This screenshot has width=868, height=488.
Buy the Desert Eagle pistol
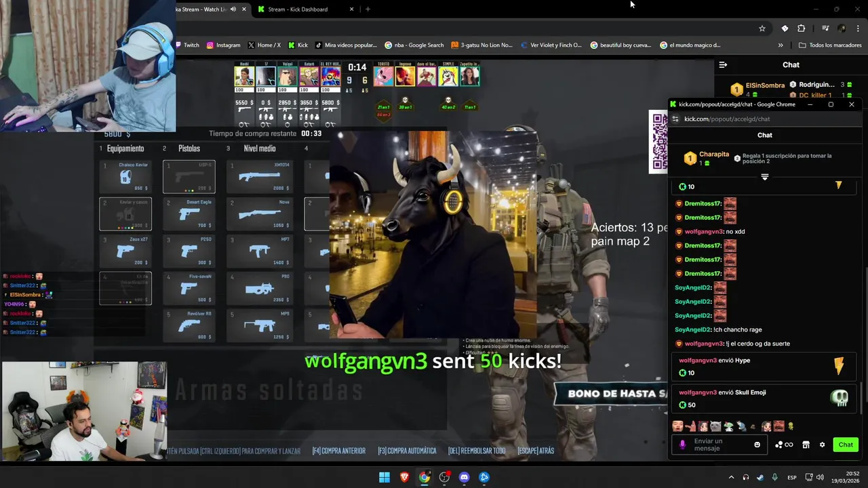coord(189,213)
